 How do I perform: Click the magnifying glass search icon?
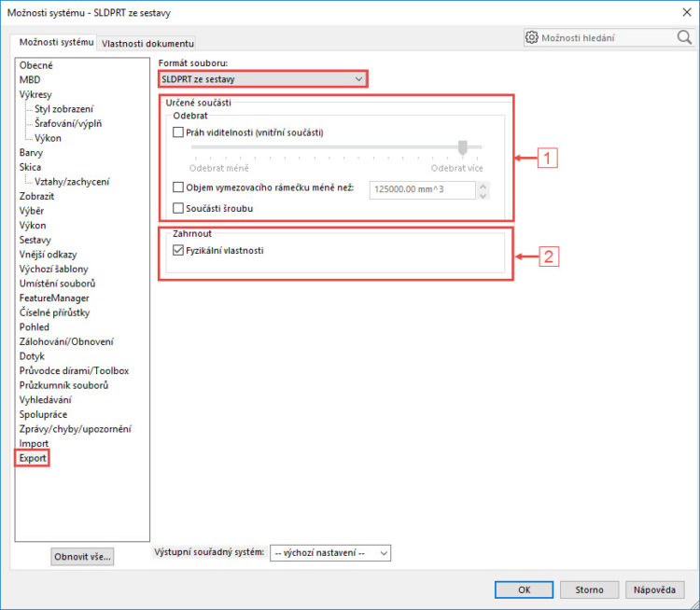(x=684, y=37)
